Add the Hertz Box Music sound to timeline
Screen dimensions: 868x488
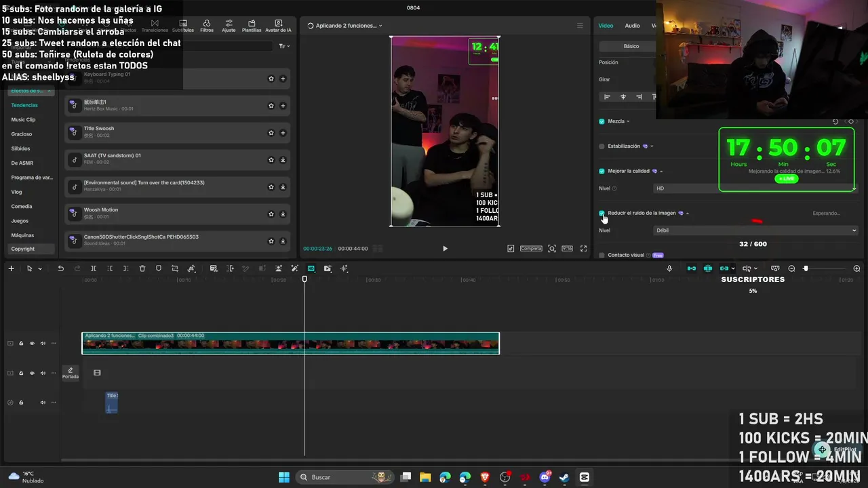tap(283, 106)
